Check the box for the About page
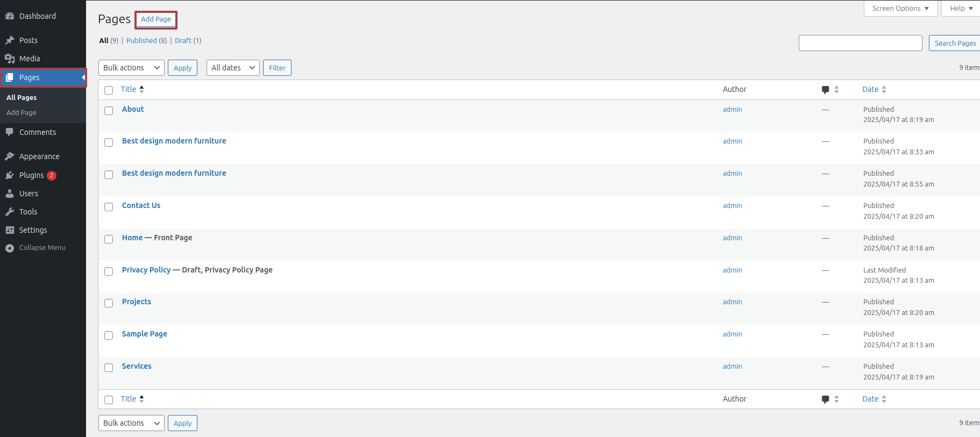 coord(109,111)
